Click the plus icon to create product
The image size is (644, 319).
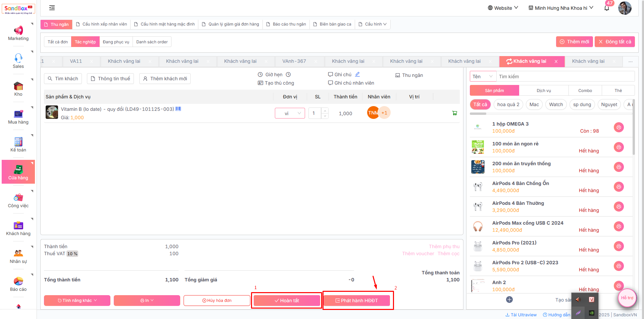coord(509,300)
